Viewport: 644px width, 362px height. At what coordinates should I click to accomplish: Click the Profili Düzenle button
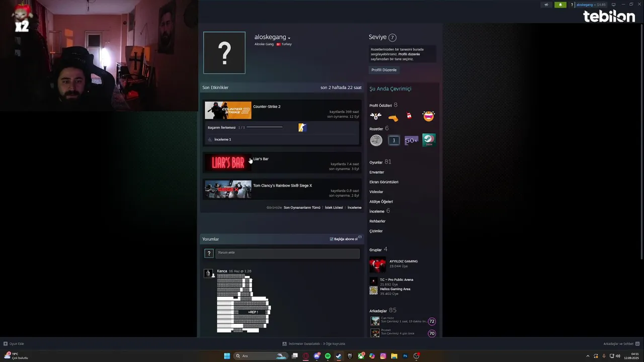coord(384,70)
